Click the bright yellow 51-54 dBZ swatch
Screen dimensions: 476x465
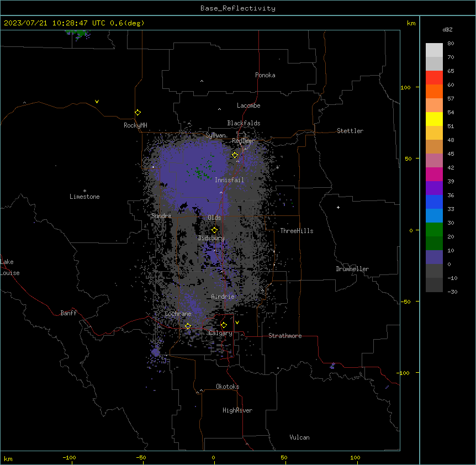coord(434,119)
